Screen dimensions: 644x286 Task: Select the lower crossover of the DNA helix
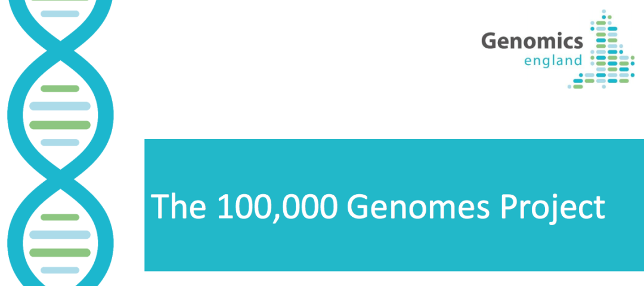60,179
